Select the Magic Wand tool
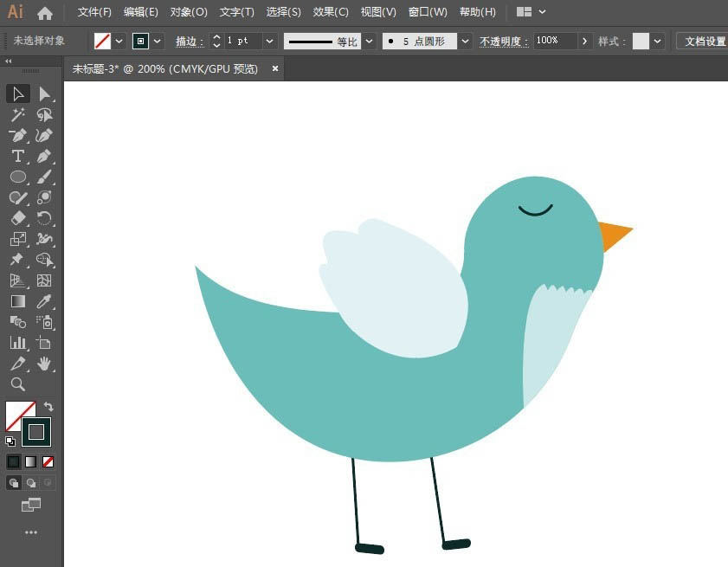Screen dimensions: 728x567 18,115
